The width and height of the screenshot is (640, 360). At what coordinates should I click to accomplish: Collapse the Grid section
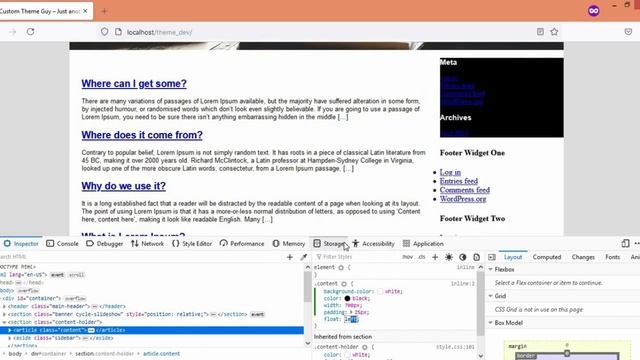(x=491, y=296)
